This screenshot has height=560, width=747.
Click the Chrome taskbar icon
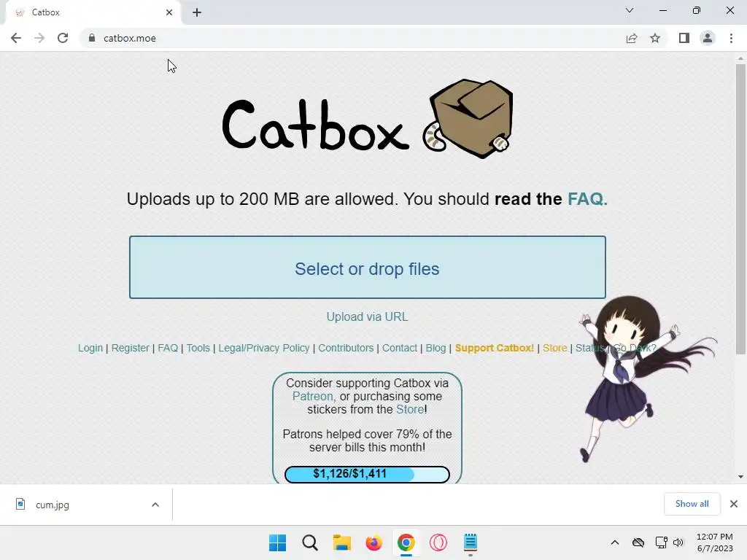click(x=406, y=542)
